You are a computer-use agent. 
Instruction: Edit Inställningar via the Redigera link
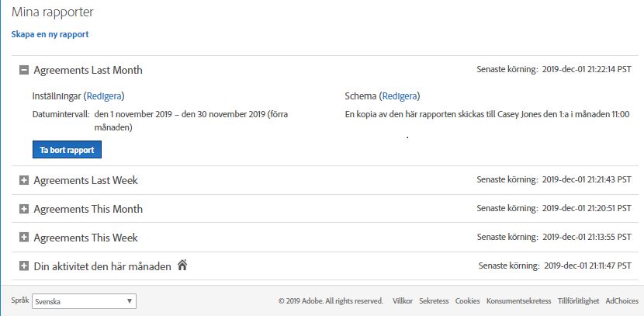tap(104, 96)
